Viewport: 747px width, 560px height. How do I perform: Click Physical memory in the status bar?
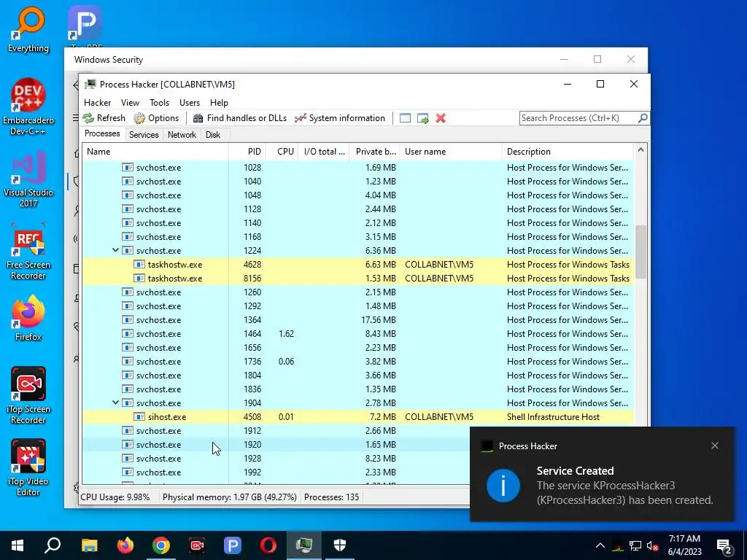229,497
